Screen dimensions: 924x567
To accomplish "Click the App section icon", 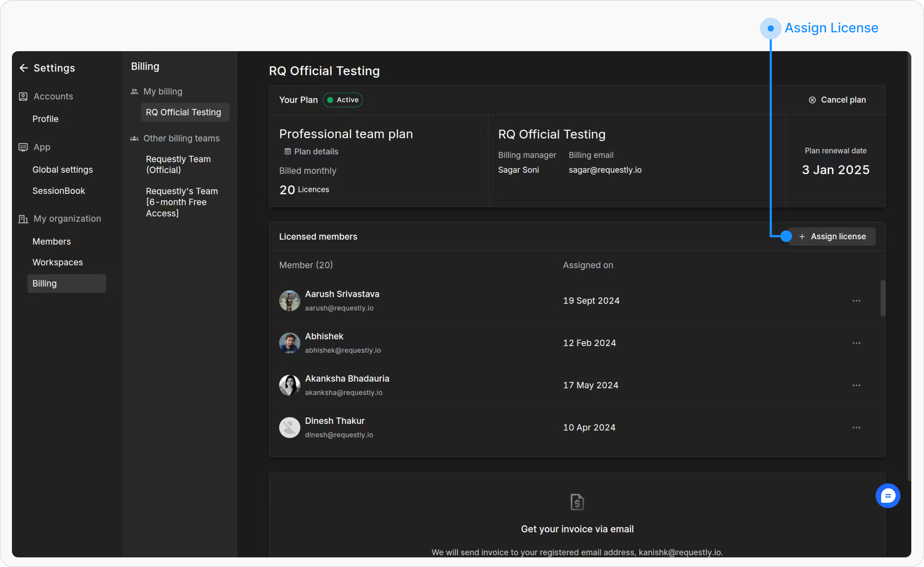I will (23, 147).
